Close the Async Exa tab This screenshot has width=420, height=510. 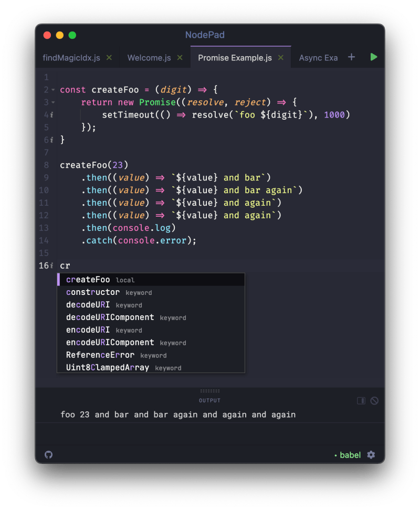pos(341,58)
